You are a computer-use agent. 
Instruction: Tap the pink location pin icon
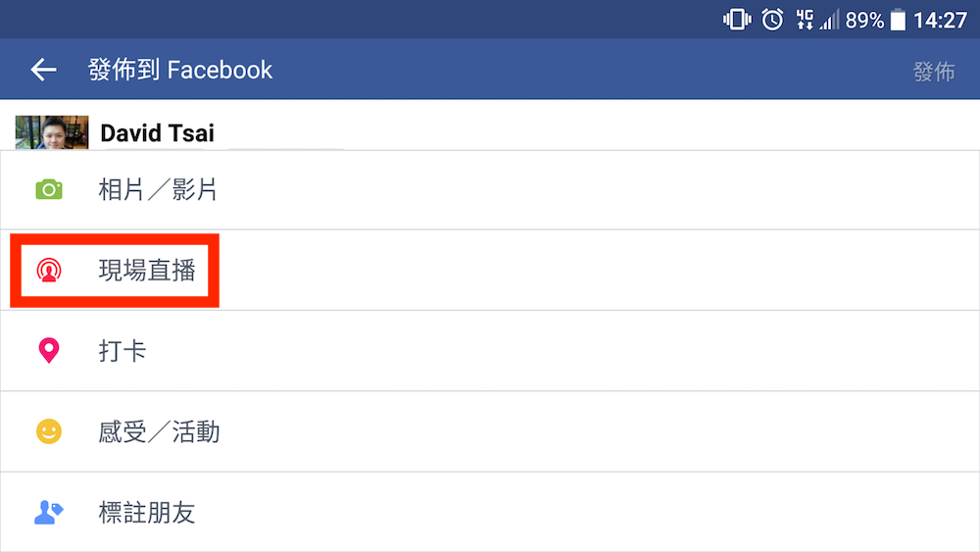click(x=49, y=350)
